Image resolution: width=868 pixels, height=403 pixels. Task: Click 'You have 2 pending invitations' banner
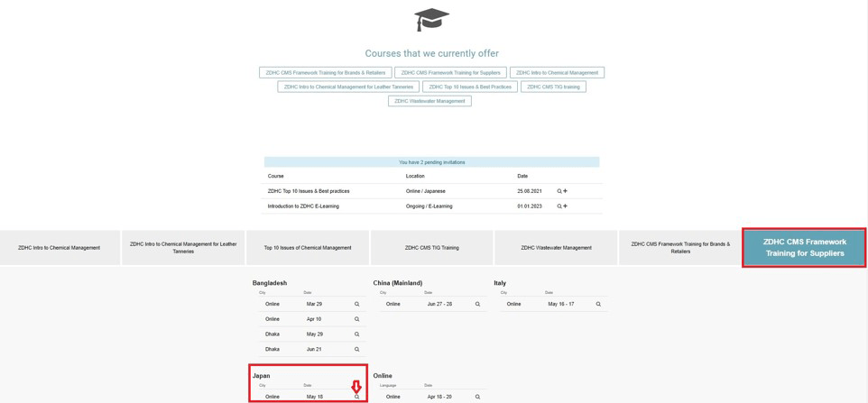coord(432,162)
